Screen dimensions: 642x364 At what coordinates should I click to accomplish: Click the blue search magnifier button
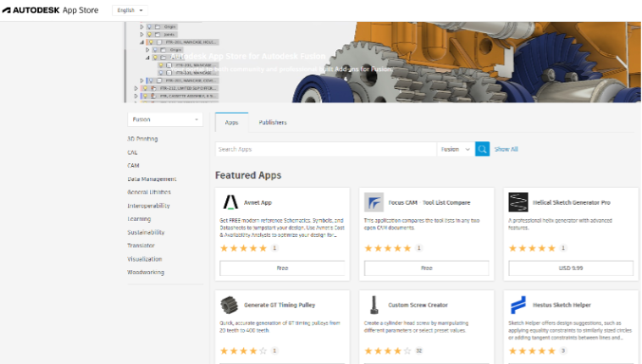click(482, 149)
